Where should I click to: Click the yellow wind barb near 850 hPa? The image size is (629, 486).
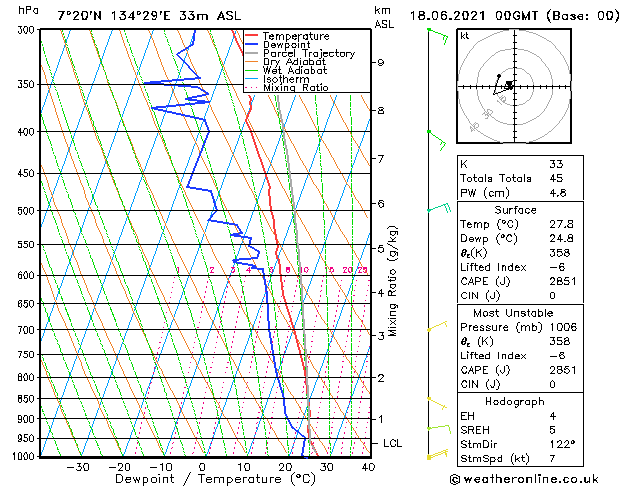pyautogui.click(x=436, y=402)
